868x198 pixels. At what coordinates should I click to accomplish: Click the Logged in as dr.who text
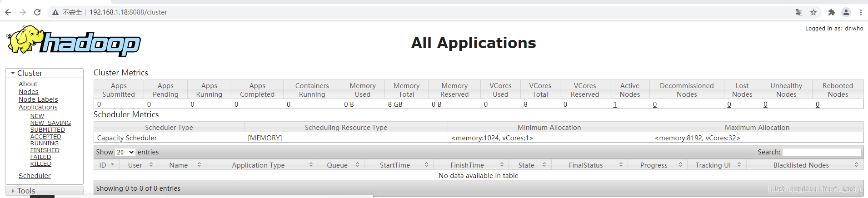point(834,28)
